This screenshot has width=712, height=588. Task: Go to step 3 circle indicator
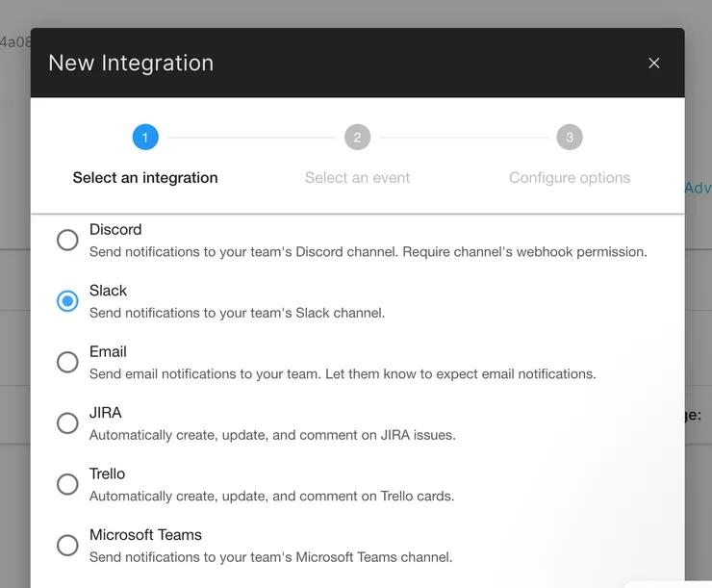pyautogui.click(x=570, y=138)
